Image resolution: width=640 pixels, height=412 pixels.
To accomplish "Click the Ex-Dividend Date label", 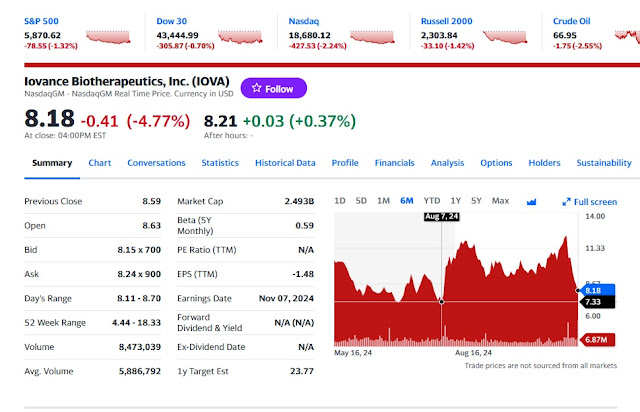I will tap(211, 347).
